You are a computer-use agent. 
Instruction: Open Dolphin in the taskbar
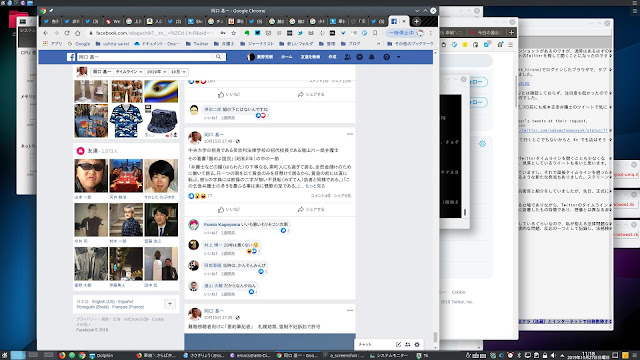(x=101, y=356)
